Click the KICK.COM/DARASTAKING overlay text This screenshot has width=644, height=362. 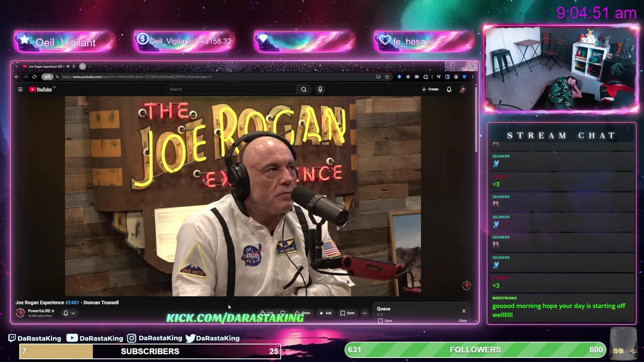click(x=235, y=318)
